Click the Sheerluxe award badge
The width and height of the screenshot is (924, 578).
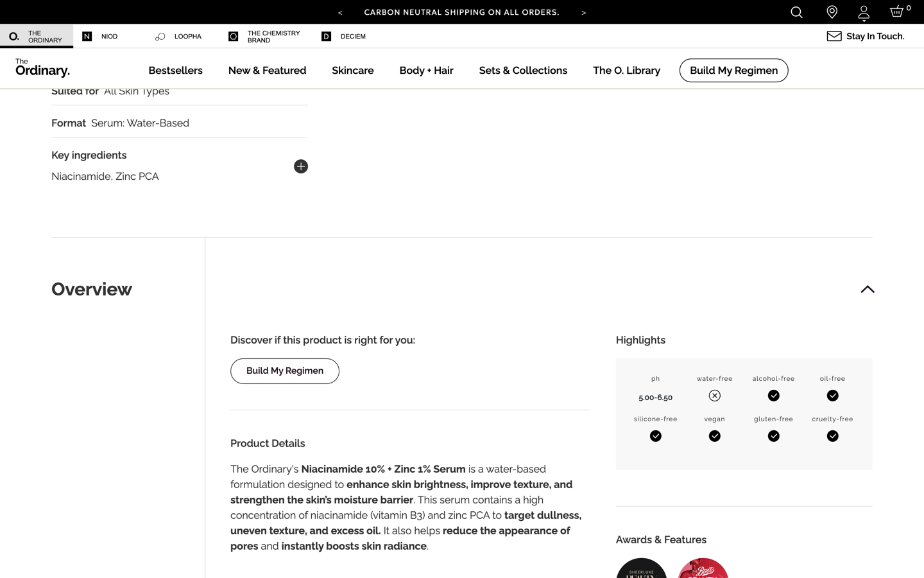click(641, 568)
